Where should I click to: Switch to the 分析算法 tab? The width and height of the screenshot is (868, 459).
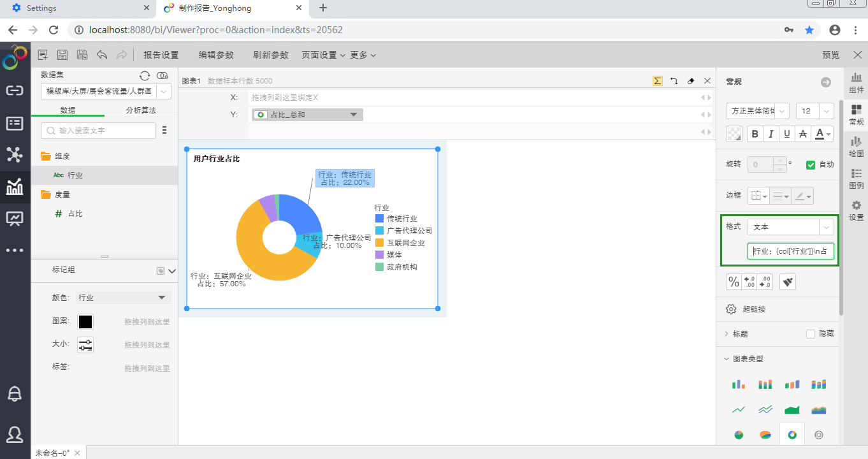pos(141,110)
